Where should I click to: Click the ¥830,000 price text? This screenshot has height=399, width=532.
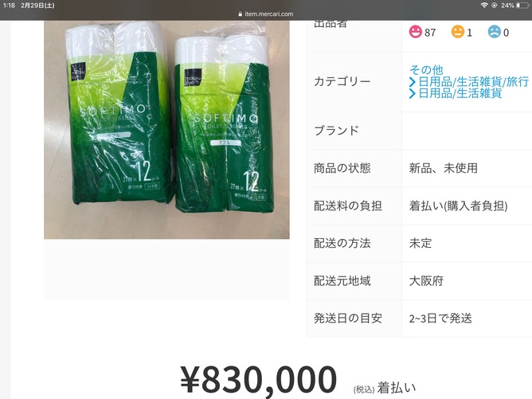(x=258, y=379)
